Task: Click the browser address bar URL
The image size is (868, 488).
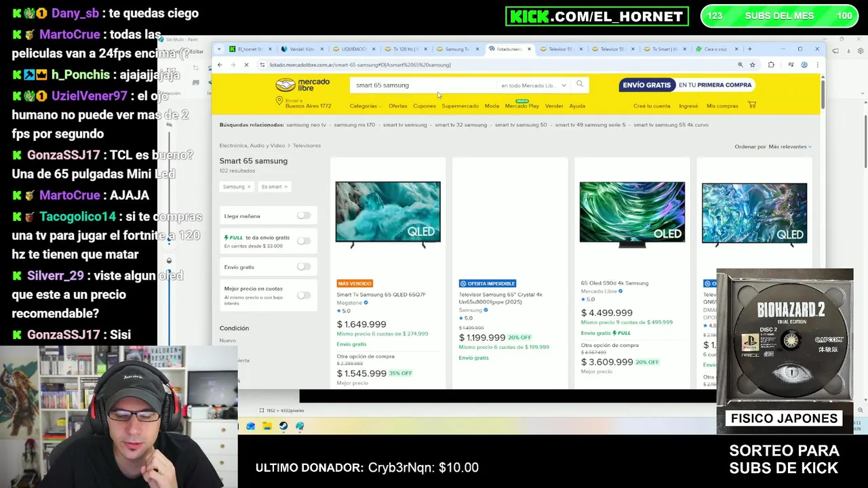Action: coord(360,65)
